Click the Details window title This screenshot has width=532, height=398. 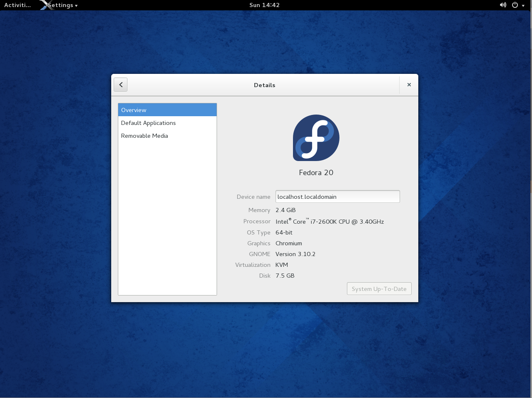point(265,85)
